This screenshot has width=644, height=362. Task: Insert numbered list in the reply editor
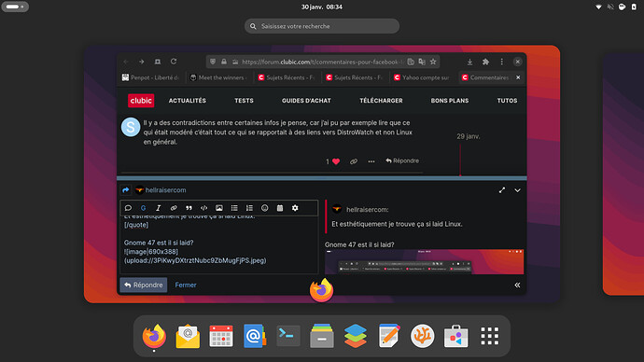point(249,208)
